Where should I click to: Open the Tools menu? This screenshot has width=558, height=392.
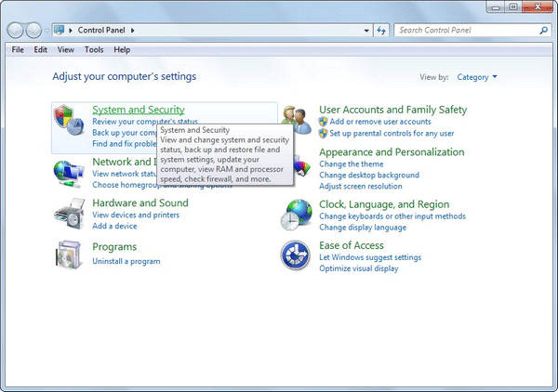pyautogui.click(x=94, y=50)
